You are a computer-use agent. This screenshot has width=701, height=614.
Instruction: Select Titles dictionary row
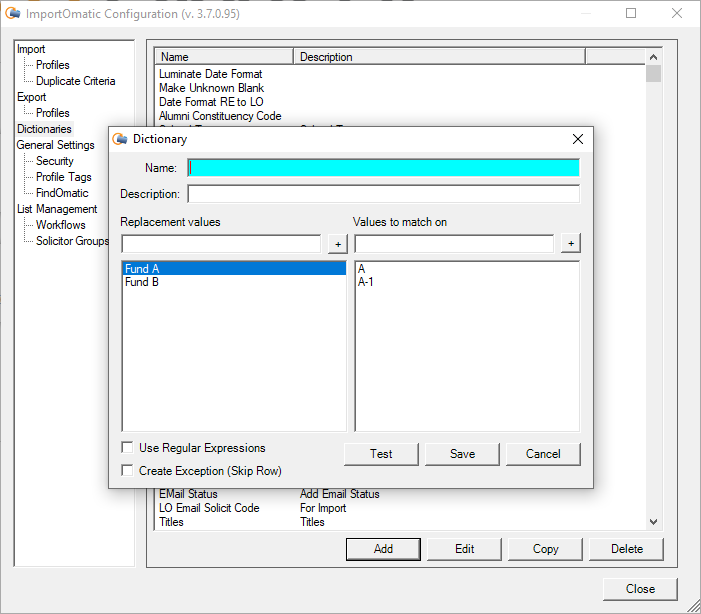point(171,522)
